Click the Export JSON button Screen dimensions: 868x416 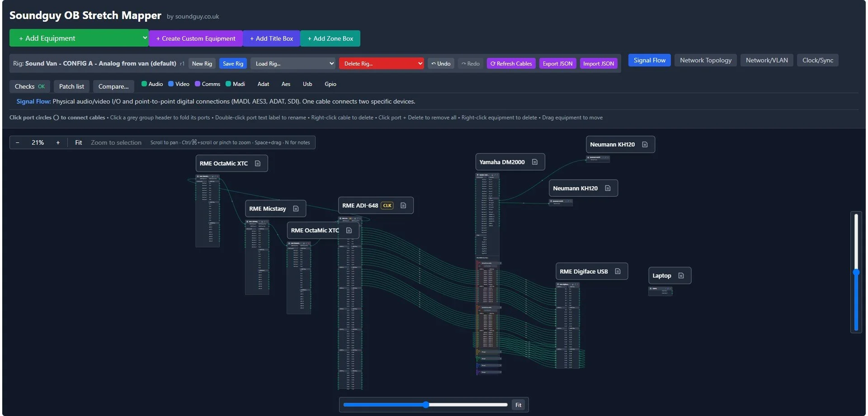(x=557, y=63)
